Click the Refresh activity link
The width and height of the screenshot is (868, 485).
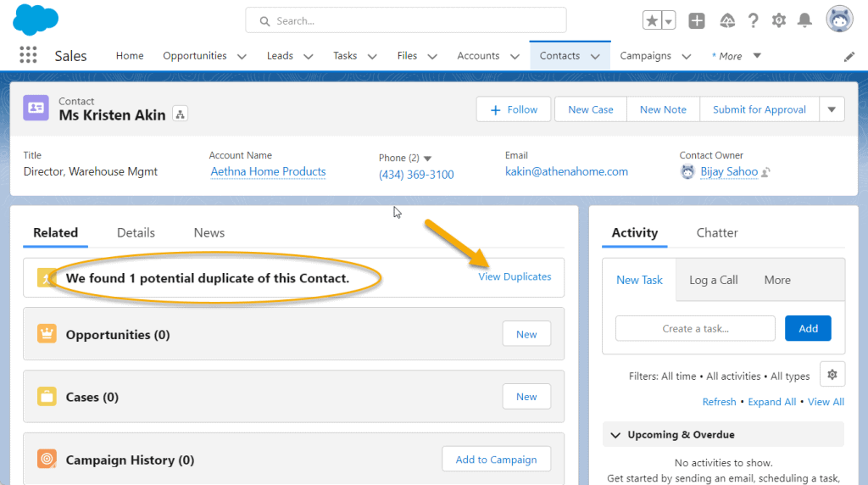719,402
